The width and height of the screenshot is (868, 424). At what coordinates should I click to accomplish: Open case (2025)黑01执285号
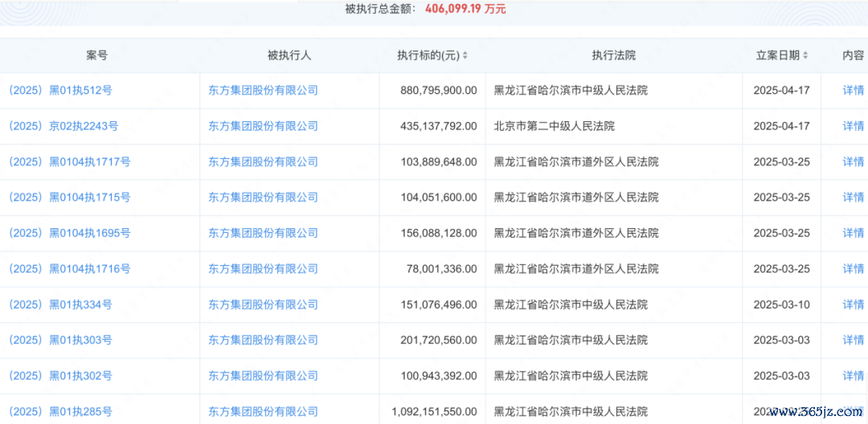coord(60,411)
